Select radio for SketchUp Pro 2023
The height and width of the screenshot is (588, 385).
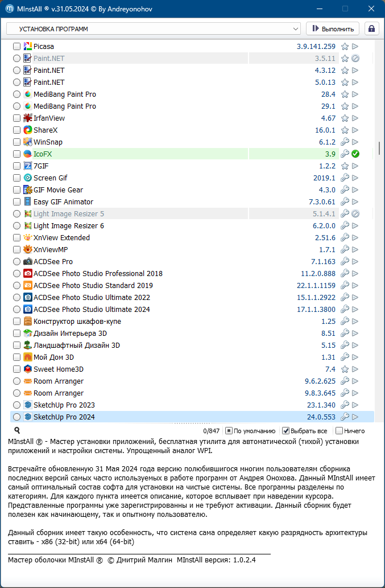coord(16,405)
